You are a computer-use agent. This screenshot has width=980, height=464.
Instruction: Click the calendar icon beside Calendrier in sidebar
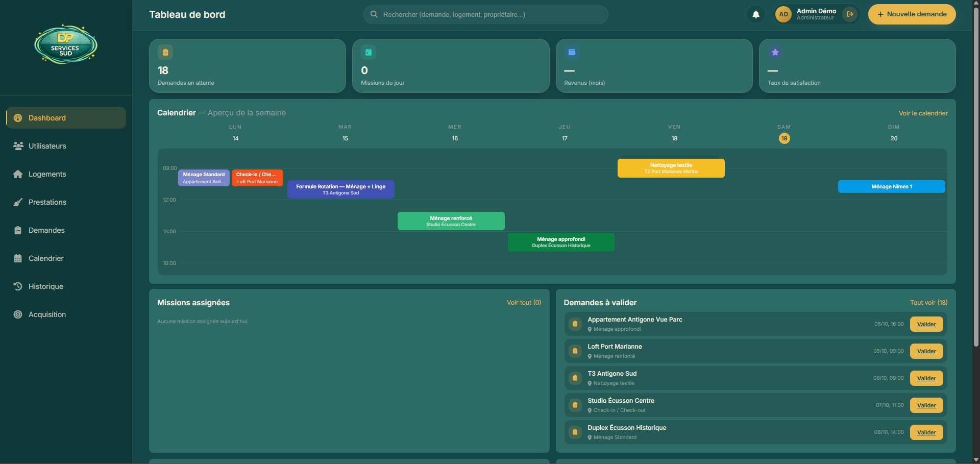(x=18, y=258)
